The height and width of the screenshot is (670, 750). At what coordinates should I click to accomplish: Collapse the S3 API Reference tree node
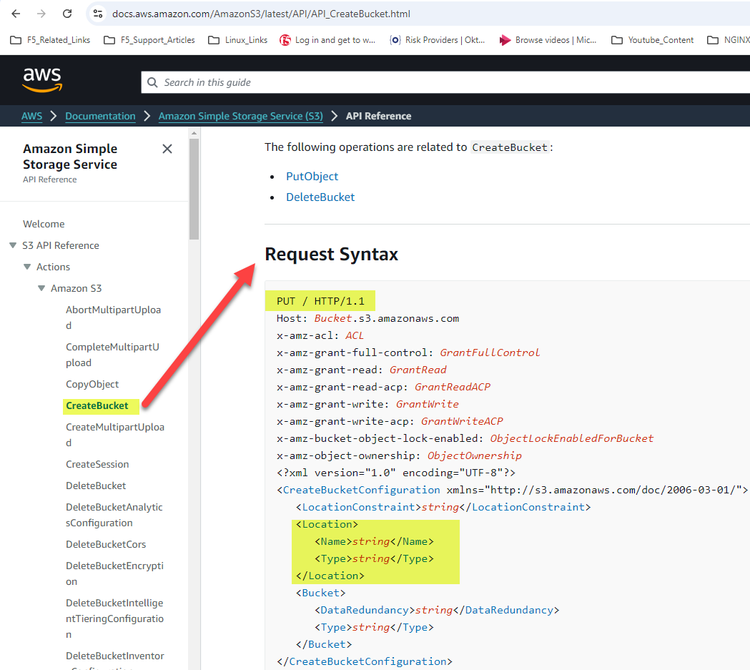13,245
